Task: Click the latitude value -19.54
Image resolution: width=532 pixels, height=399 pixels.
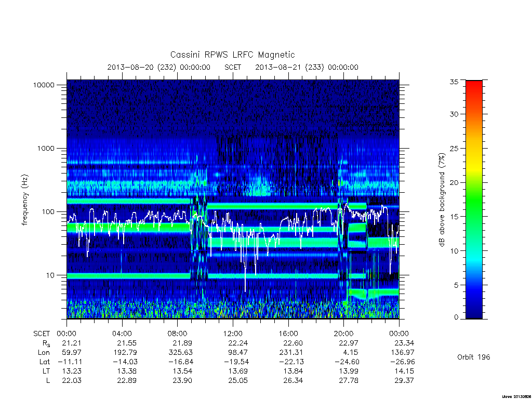Action: pyautogui.click(x=236, y=362)
